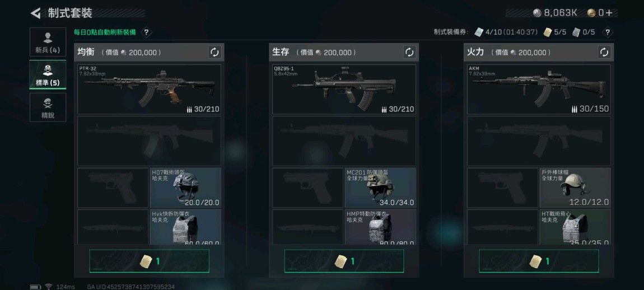644x290 pixels.
Task: Redeem the 生存 set with one coupon
Action: pos(344,261)
